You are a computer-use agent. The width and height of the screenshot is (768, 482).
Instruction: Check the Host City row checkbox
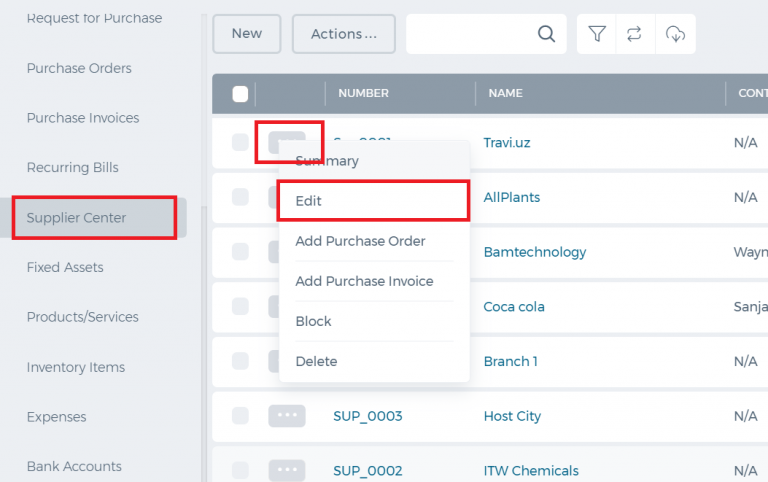click(240, 415)
